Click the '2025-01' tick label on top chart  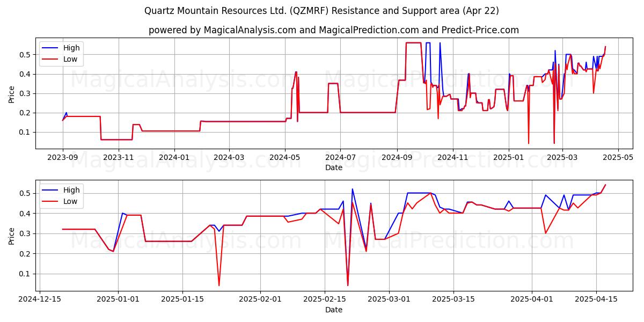[x=508, y=158]
